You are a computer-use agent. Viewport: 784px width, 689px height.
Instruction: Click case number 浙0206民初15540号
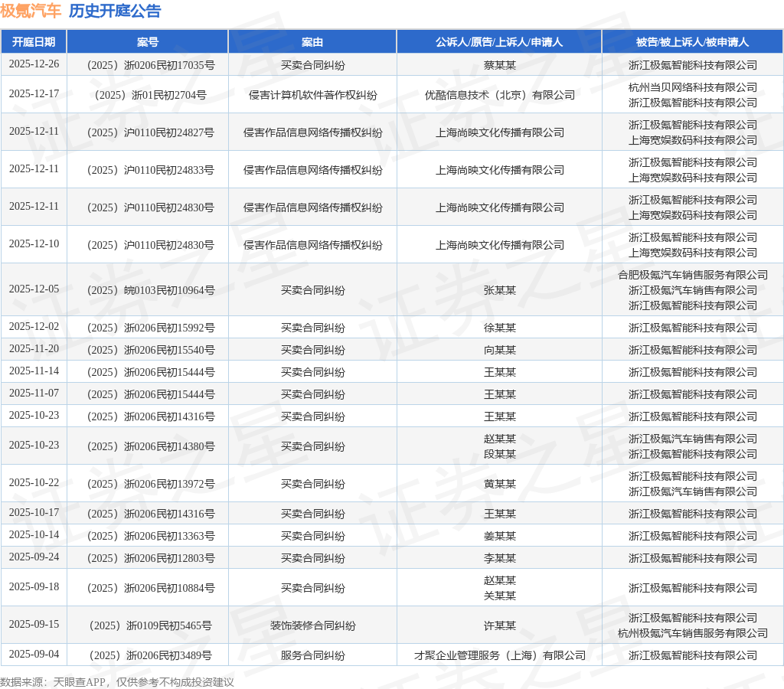(151, 350)
